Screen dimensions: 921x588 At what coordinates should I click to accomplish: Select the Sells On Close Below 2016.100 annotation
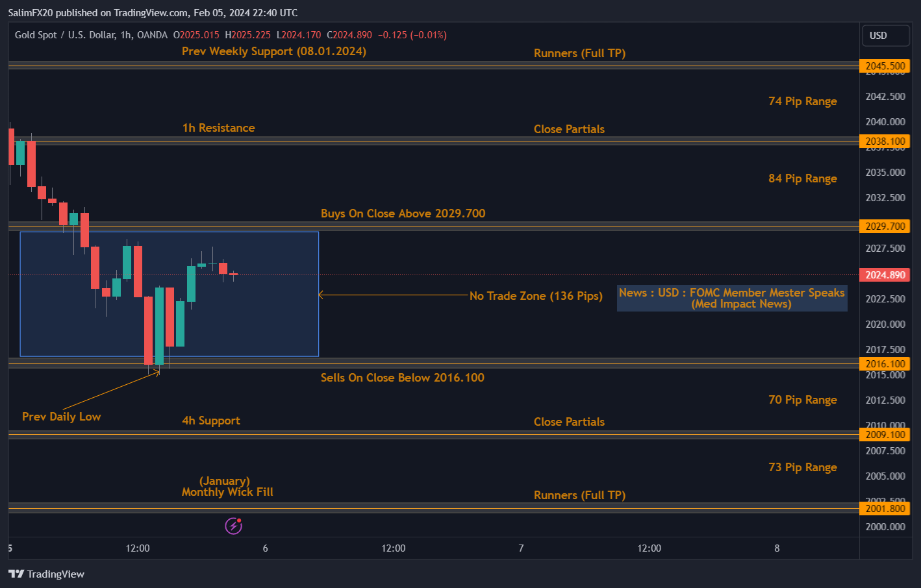pyautogui.click(x=402, y=377)
